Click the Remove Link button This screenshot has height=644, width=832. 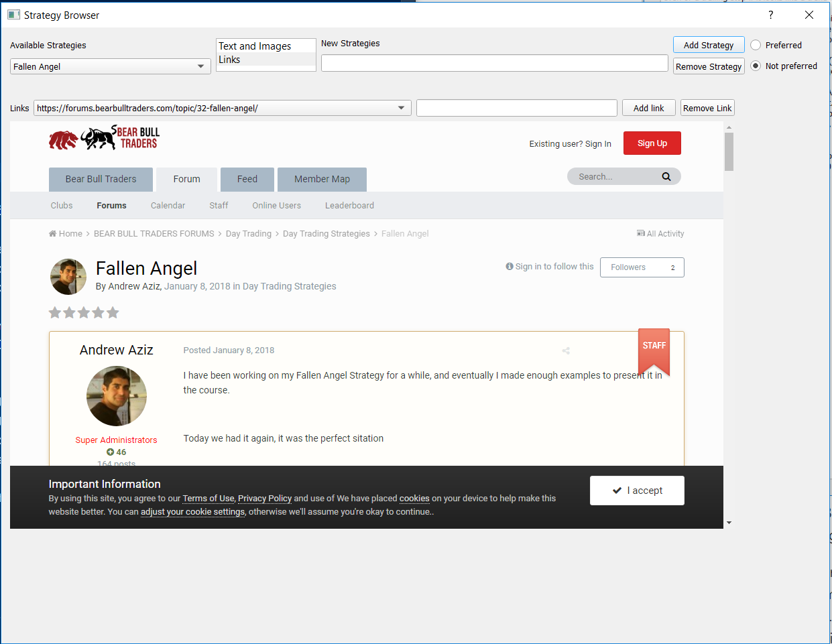tap(707, 108)
